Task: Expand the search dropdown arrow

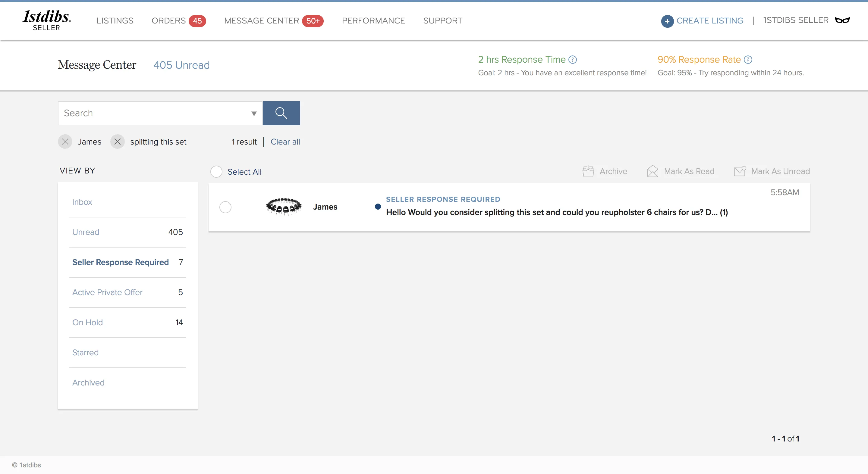Action: tap(254, 114)
